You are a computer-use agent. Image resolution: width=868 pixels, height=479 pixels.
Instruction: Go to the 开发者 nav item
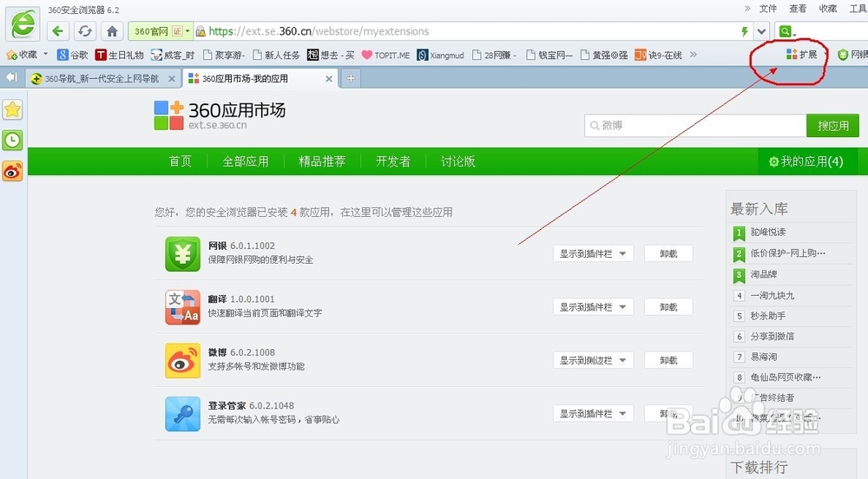pos(393,161)
